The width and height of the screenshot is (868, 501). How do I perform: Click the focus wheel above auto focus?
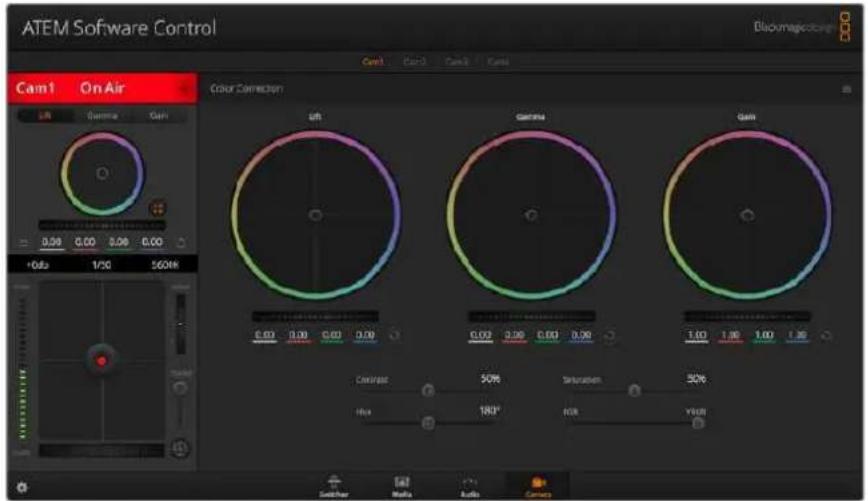coord(180,388)
